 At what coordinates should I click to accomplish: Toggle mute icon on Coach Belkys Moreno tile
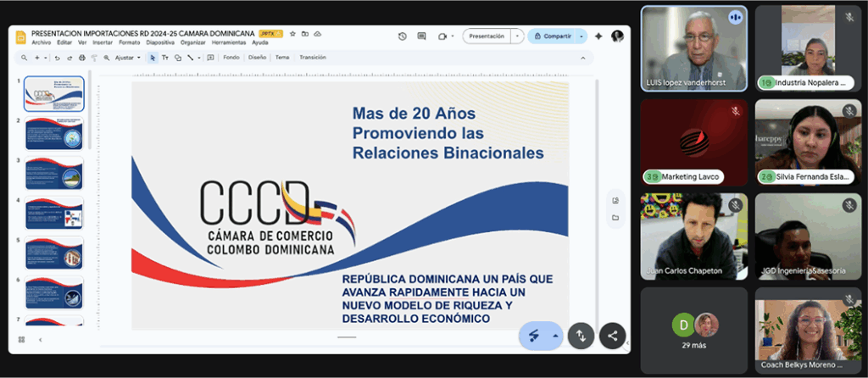(x=849, y=299)
